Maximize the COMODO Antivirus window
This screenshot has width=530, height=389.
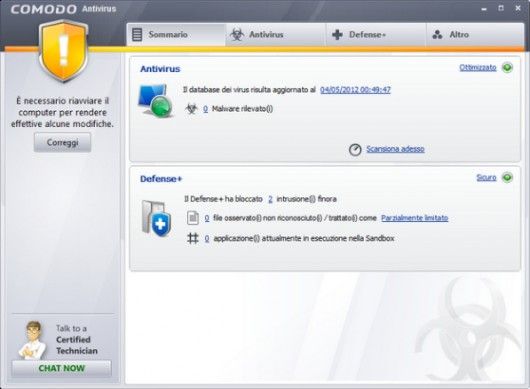tap(501, 8)
